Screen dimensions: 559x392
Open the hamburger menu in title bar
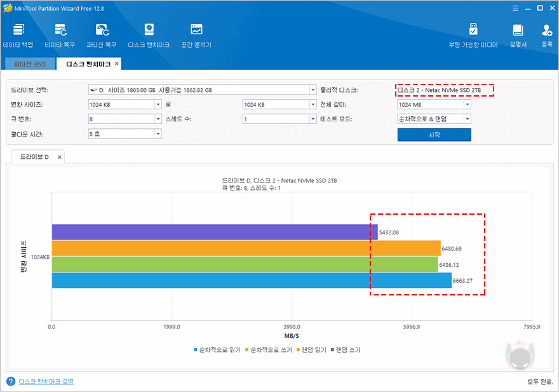[516, 8]
